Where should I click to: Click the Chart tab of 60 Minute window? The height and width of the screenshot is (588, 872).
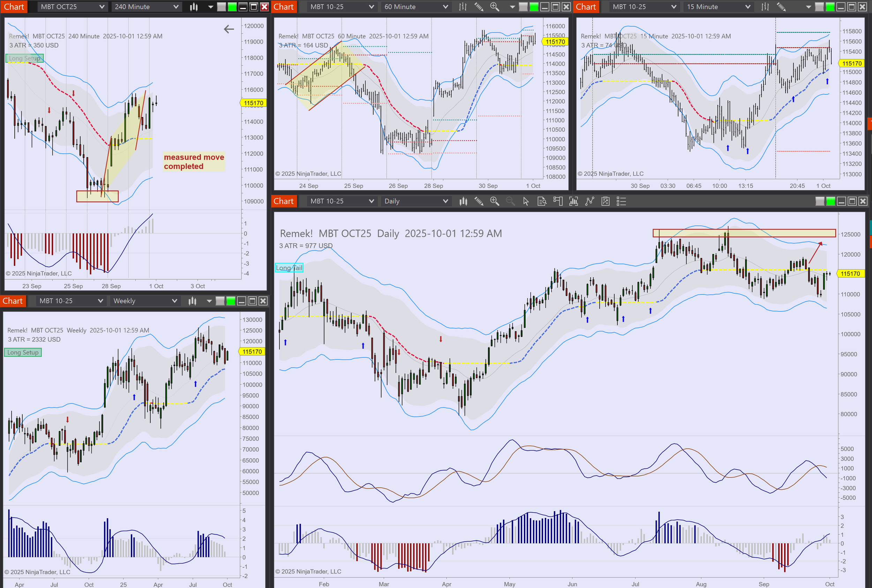point(283,7)
